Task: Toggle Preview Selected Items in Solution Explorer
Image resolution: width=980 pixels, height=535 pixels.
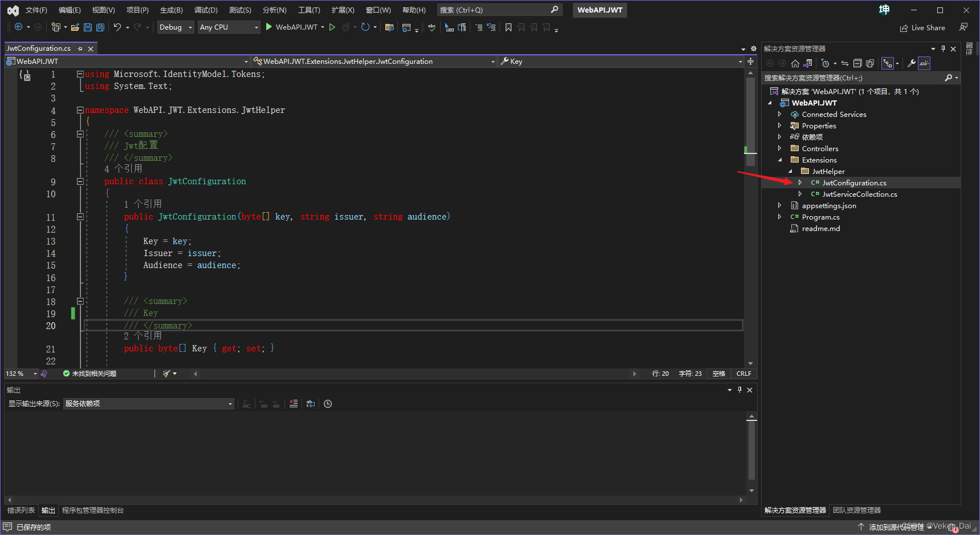Action: click(x=924, y=63)
